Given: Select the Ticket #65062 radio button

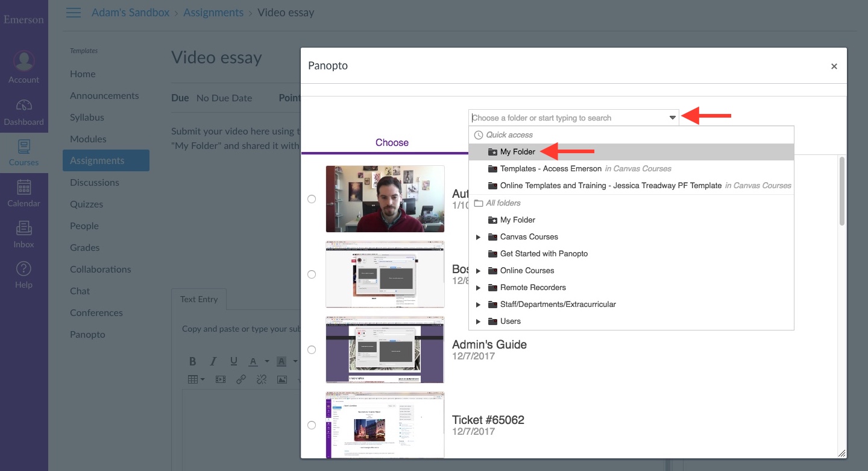Looking at the screenshot, I should [x=312, y=425].
